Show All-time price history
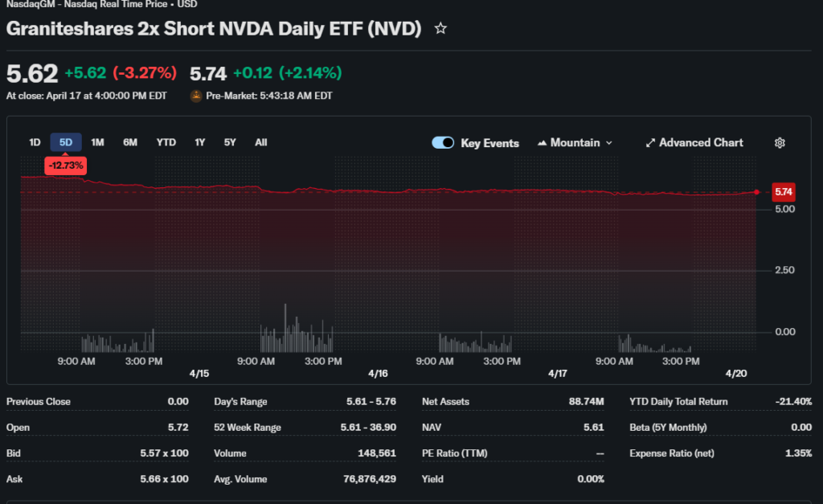The image size is (823, 504). 261,143
